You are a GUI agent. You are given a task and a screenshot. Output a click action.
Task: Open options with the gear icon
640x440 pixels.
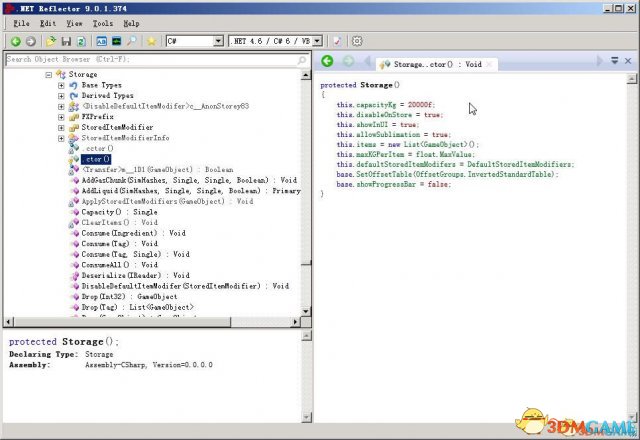coord(357,41)
